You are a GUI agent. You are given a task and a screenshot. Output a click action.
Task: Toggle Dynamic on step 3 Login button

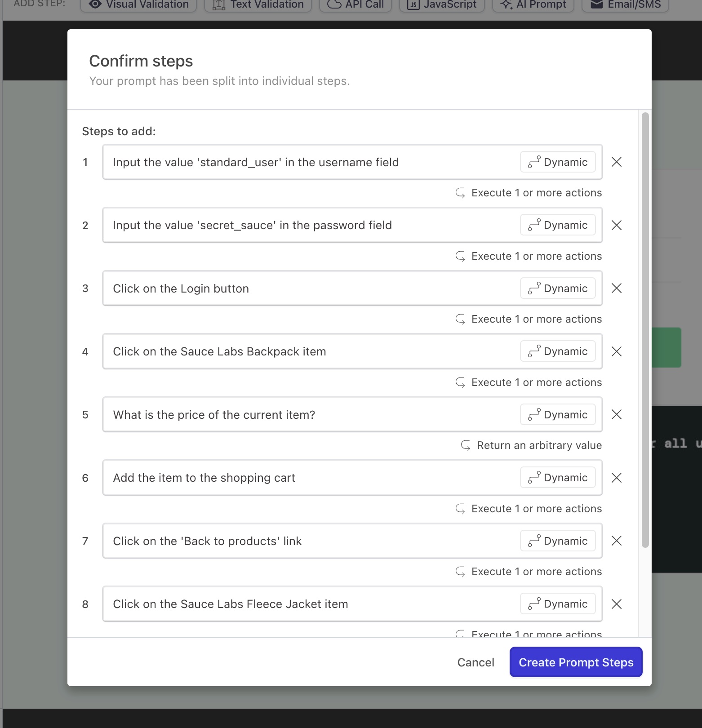558,288
